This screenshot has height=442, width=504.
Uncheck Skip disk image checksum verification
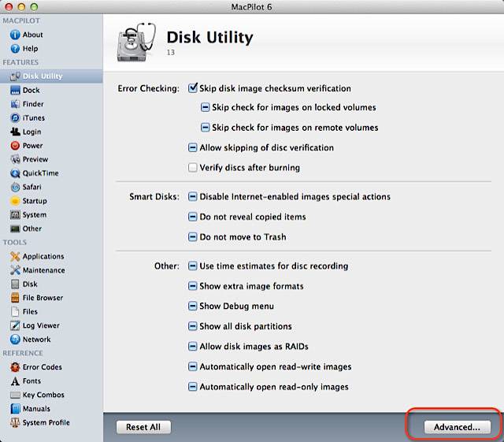192,87
